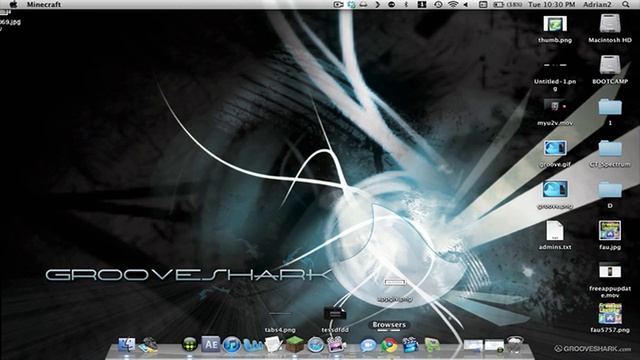The image size is (640, 360).
Task: Launch the Preview app in the Dock
Action: click(x=148, y=345)
